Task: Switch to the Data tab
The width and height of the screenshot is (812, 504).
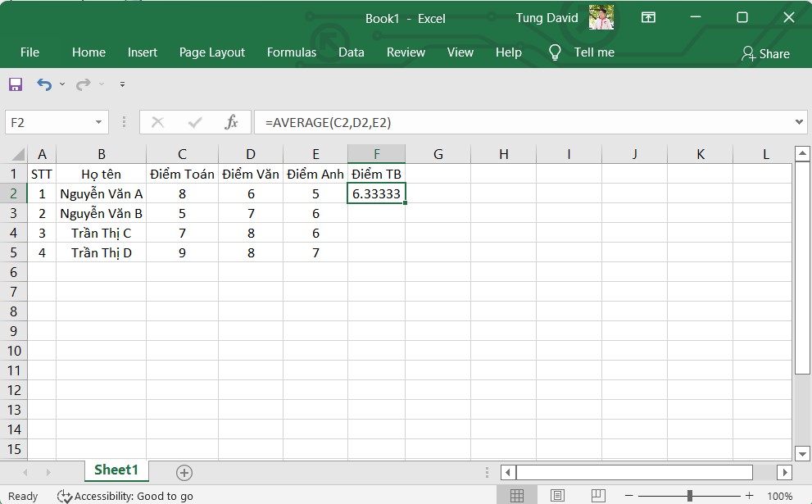Action: 352,52
